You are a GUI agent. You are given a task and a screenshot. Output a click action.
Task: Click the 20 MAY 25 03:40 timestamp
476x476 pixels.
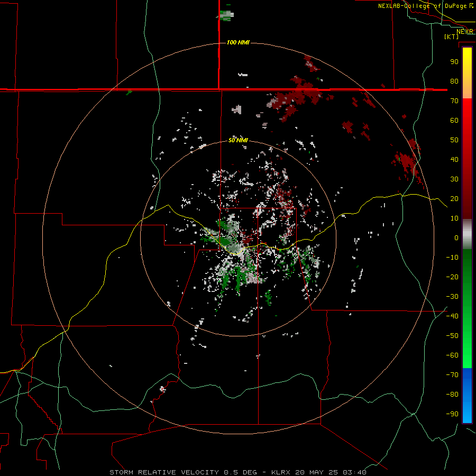(x=331, y=472)
